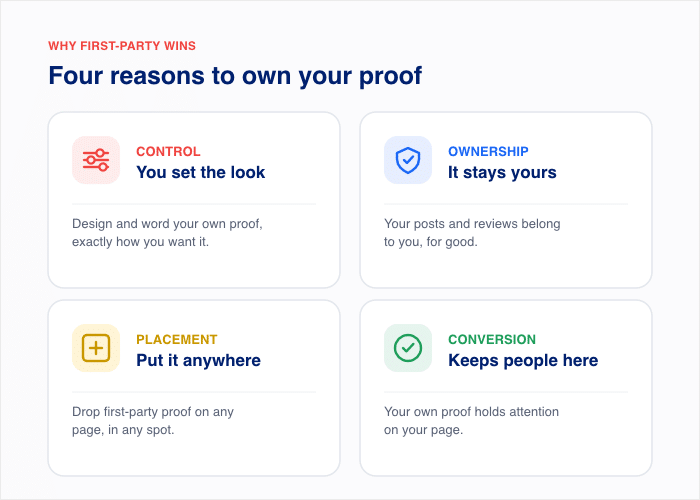Click 'Drop first-party proof on any page' text
Viewport: 700px width, 500px height.
click(153, 421)
